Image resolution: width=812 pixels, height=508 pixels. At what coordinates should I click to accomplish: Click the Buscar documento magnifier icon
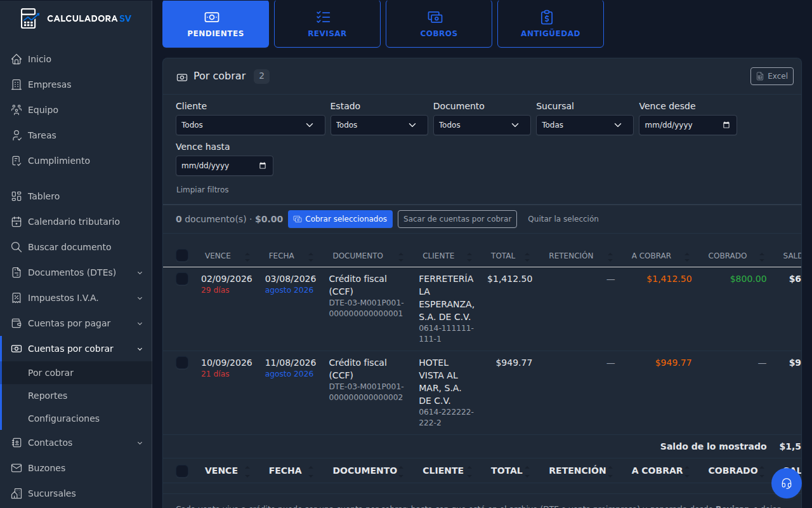pyautogui.click(x=16, y=247)
